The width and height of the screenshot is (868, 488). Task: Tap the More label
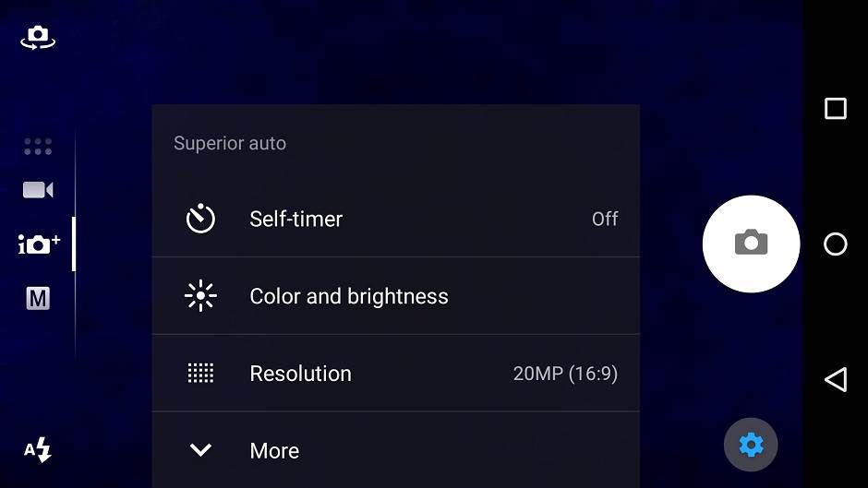point(274,451)
